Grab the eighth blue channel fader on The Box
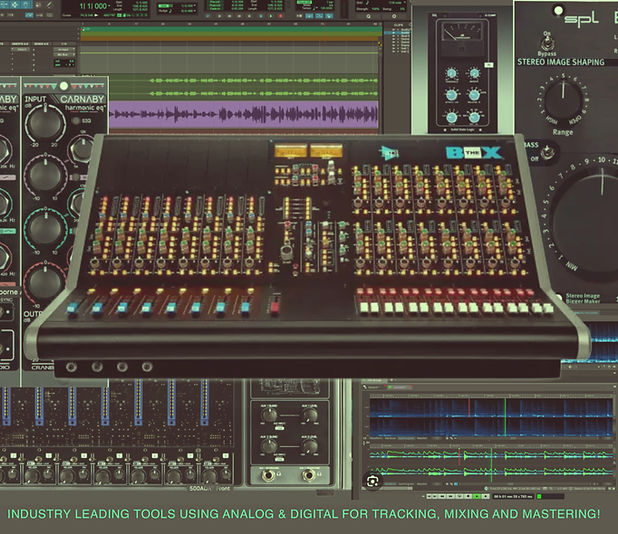Image resolution: width=618 pixels, height=534 pixels. tap(246, 307)
